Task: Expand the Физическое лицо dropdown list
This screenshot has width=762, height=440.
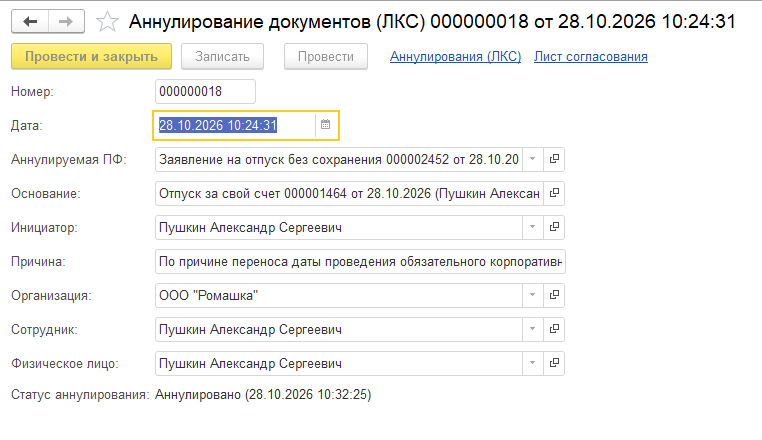Action: (x=533, y=363)
